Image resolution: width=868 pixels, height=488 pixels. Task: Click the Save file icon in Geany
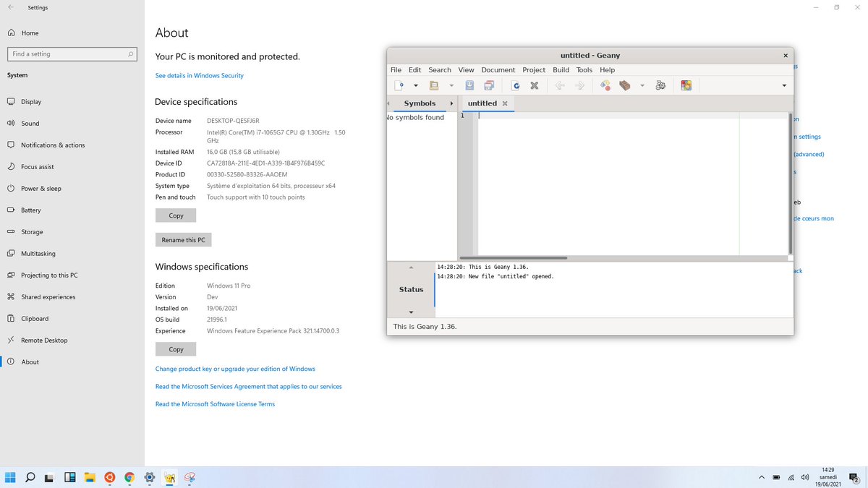click(469, 85)
